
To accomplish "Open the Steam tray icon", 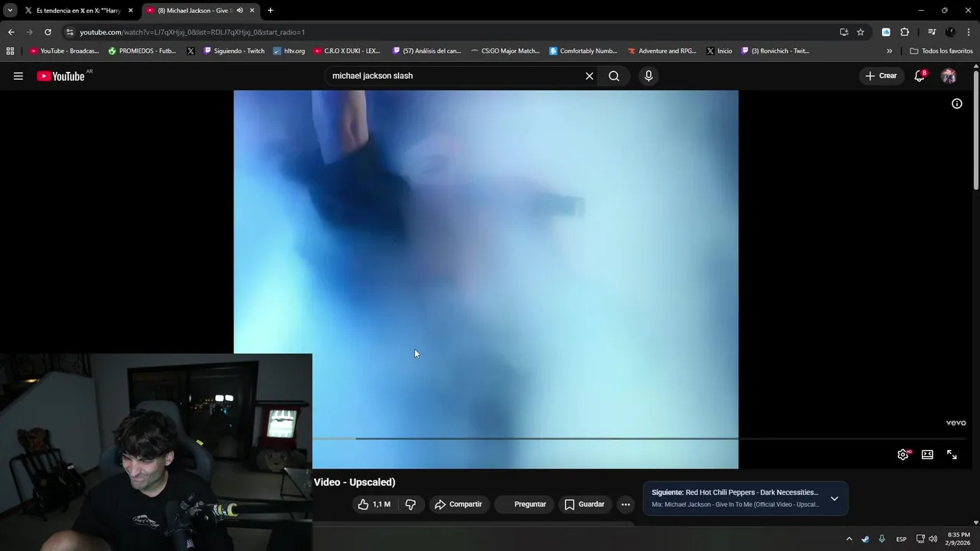I will (x=865, y=539).
